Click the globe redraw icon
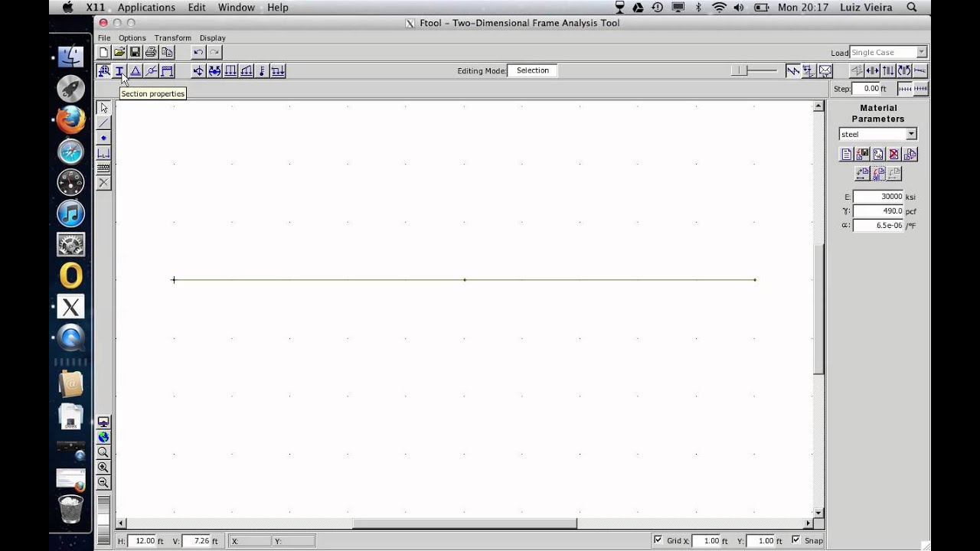Viewport: 980px width, 551px height. [x=103, y=437]
